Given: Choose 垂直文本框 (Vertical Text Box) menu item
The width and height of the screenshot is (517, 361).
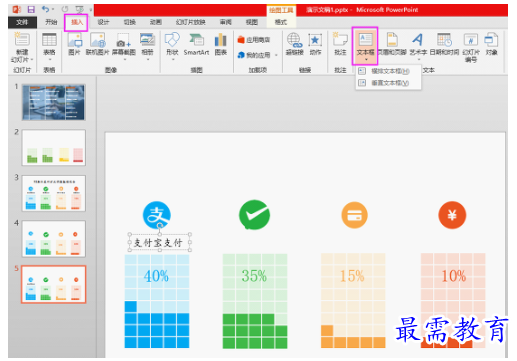Looking at the screenshot, I should pos(388,83).
